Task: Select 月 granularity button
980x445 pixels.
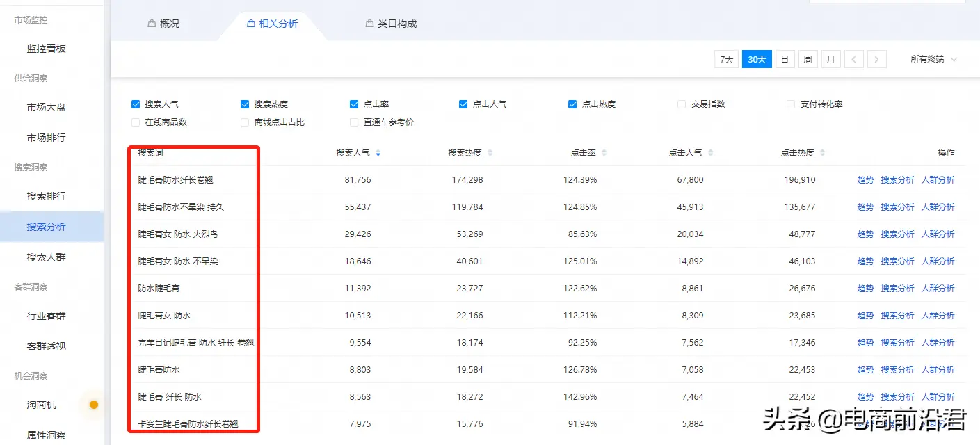Action: point(830,59)
